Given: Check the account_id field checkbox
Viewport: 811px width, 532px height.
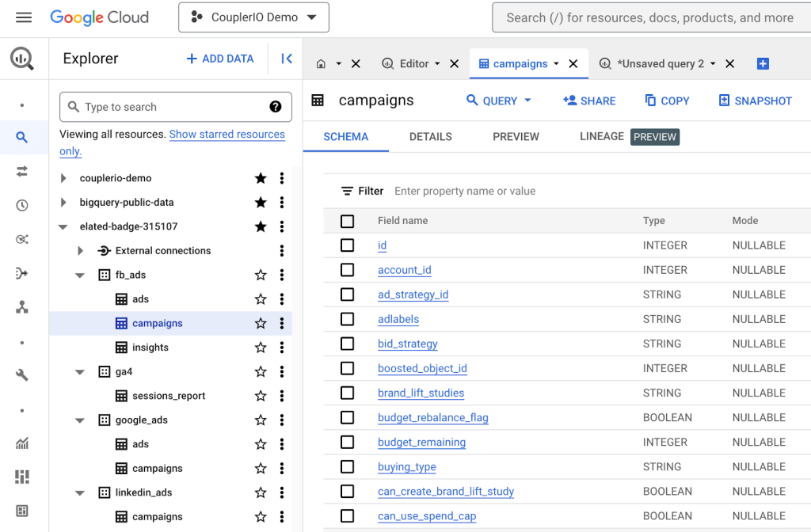Looking at the screenshot, I should click(x=348, y=270).
